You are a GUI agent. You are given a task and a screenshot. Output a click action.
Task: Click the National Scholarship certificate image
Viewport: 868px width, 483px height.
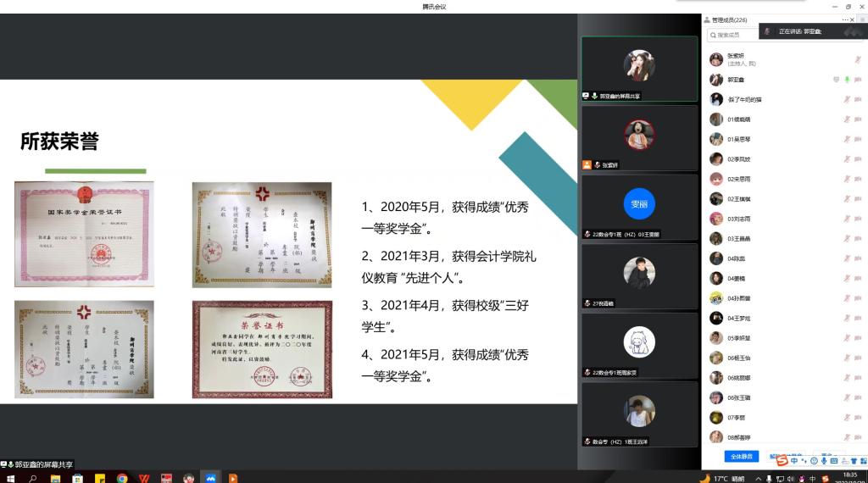point(84,234)
